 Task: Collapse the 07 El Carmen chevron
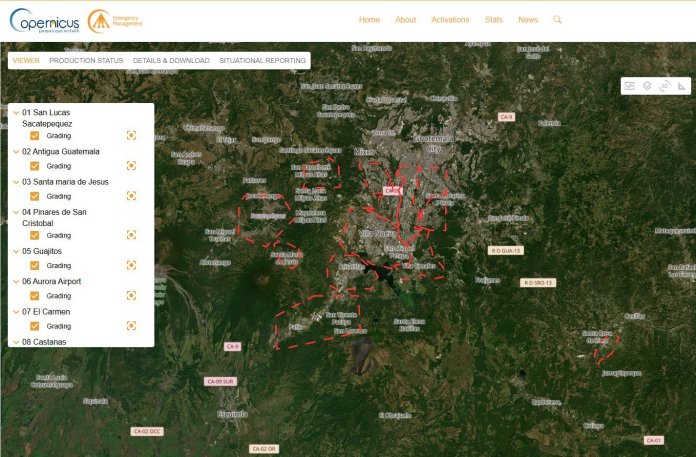[x=16, y=312]
